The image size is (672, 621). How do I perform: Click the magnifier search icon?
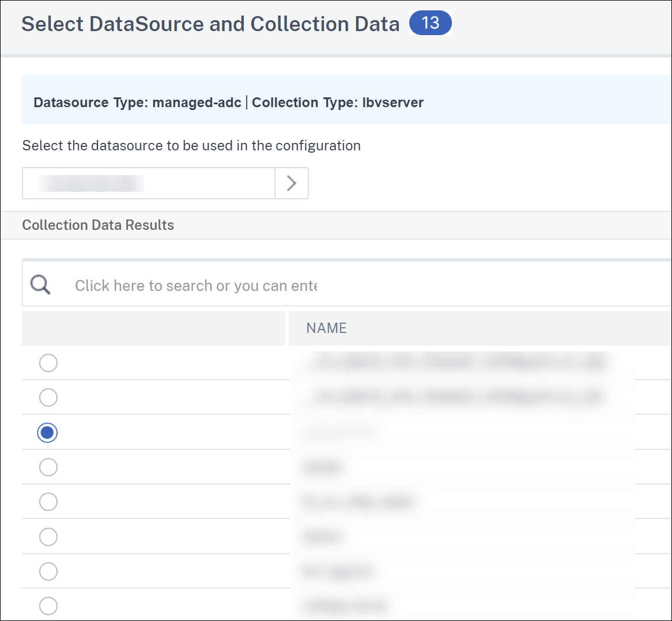[x=40, y=285]
